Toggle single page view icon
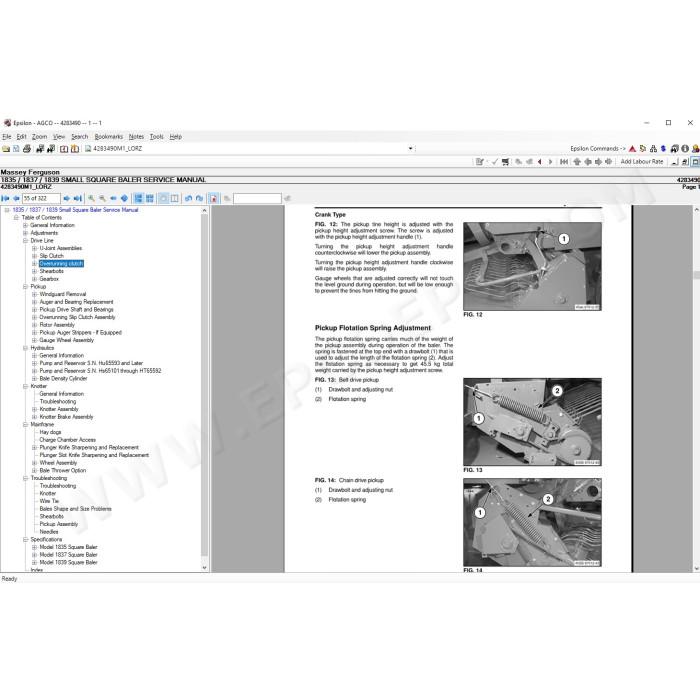 pyautogui.click(x=163, y=198)
